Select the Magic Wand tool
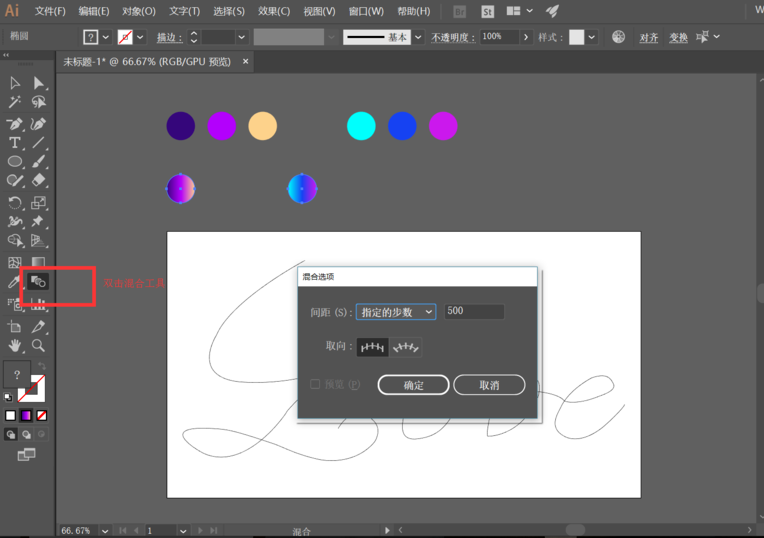 pyautogui.click(x=15, y=102)
